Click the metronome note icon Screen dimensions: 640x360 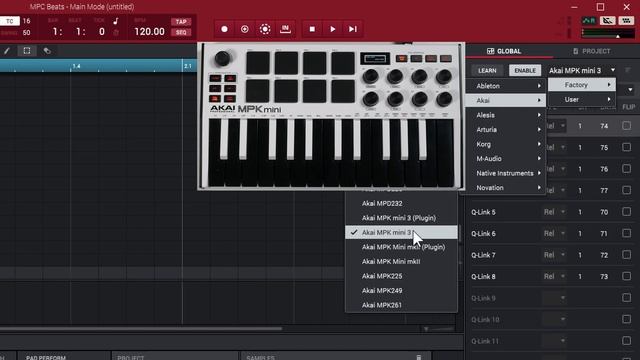tap(116, 21)
